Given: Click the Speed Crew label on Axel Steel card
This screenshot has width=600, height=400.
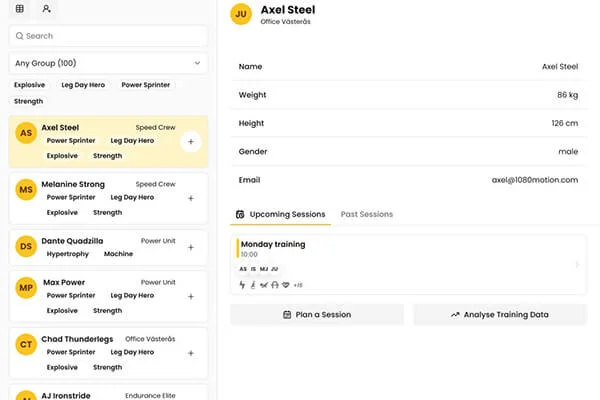Looking at the screenshot, I should (x=155, y=127).
